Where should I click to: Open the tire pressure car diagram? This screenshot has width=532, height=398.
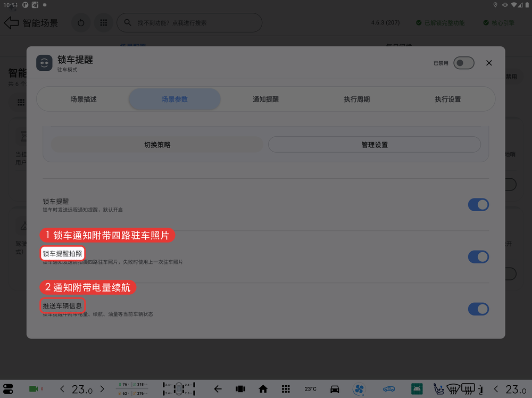click(x=179, y=389)
